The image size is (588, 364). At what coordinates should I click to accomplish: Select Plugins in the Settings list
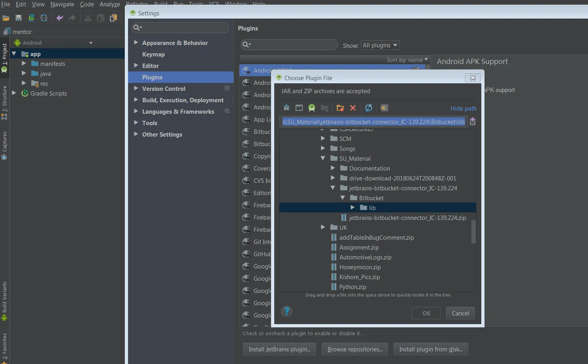pyautogui.click(x=181, y=77)
